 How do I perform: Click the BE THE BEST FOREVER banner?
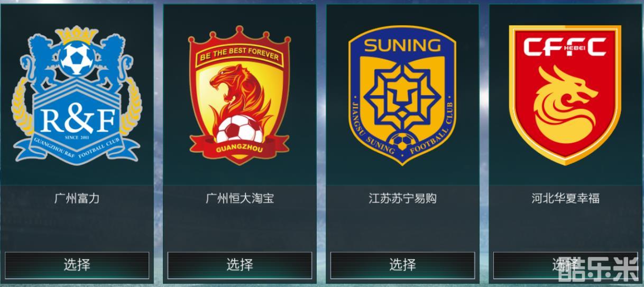click(x=240, y=55)
